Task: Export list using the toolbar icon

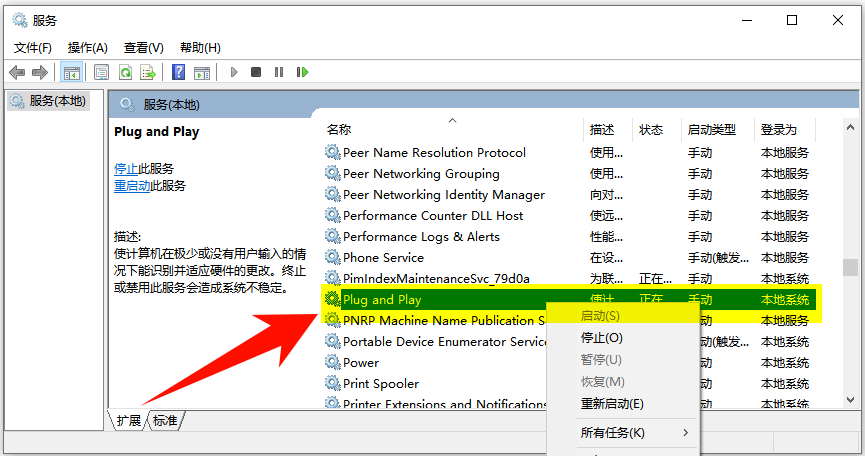Action: click(x=148, y=72)
